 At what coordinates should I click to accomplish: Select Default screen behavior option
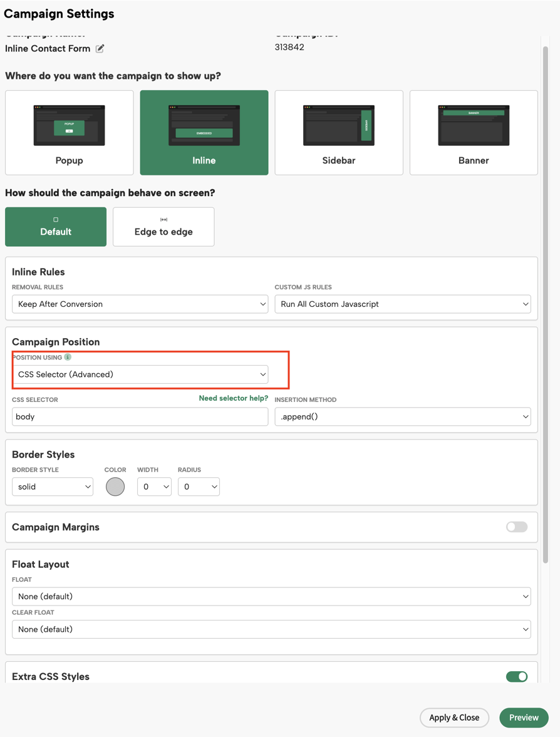point(56,227)
